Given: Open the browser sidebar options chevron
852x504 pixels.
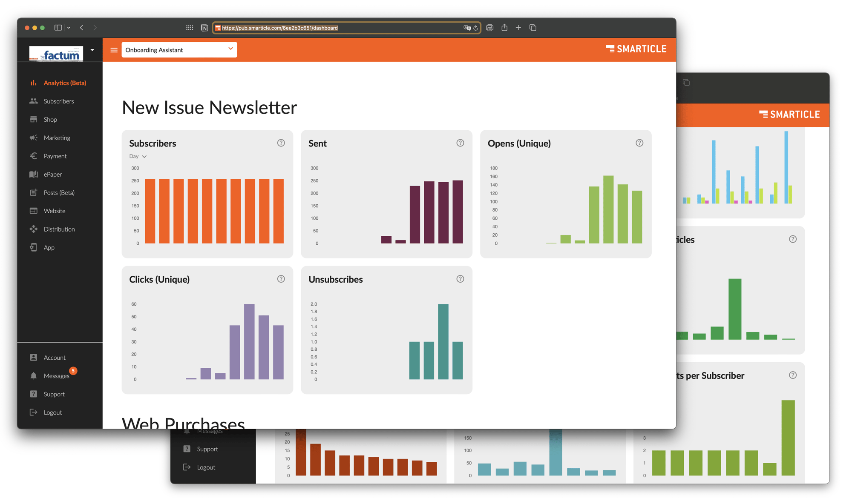Looking at the screenshot, I should pos(69,28).
